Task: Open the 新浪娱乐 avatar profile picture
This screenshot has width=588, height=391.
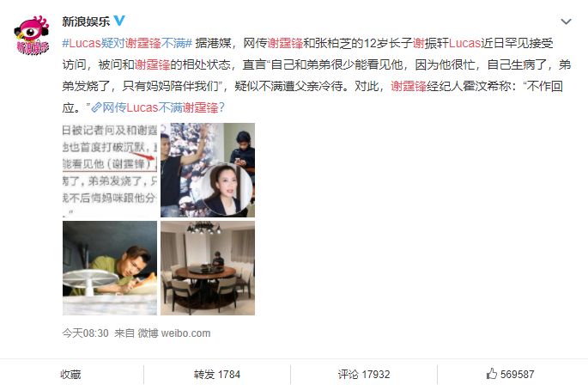Action: pyautogui.click(x=32, y=35)
